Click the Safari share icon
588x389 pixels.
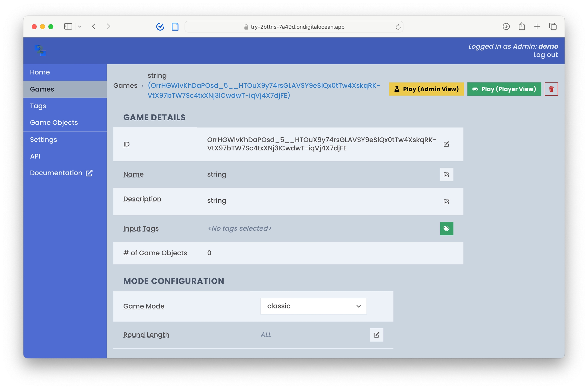tap(521, 27)
